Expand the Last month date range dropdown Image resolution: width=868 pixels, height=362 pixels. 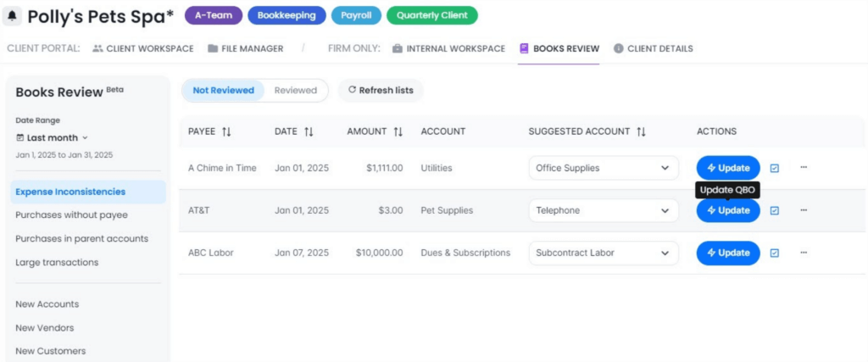53,137
